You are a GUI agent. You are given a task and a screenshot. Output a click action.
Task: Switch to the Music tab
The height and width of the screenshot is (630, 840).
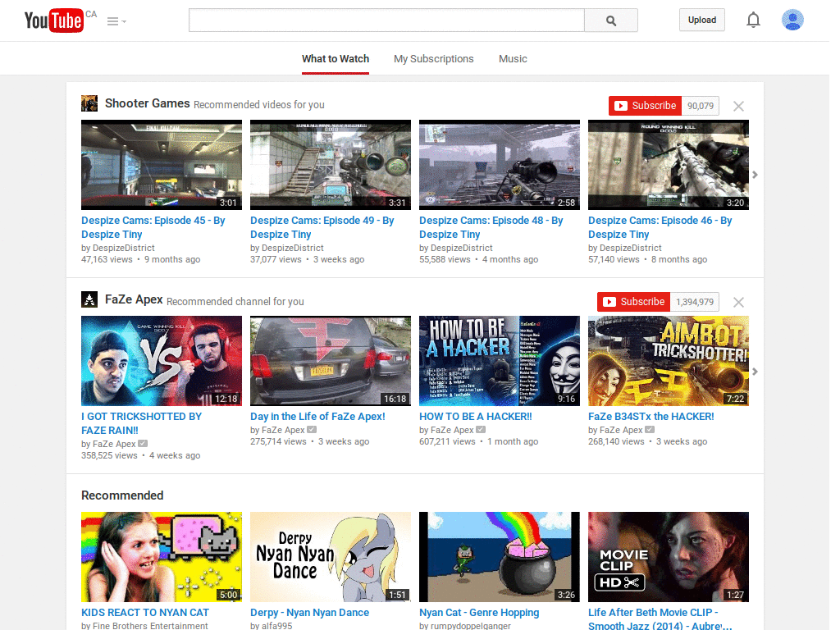click(x=513, y=59)
